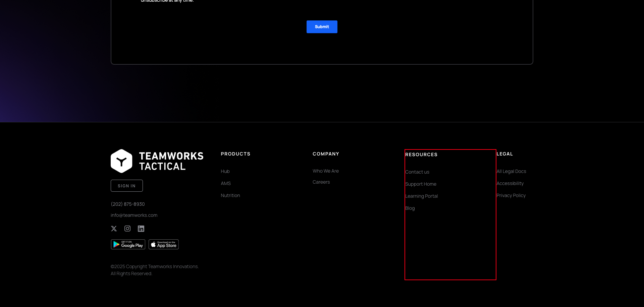
Task: Browse open Careers
Action: (x=321, y=182)
